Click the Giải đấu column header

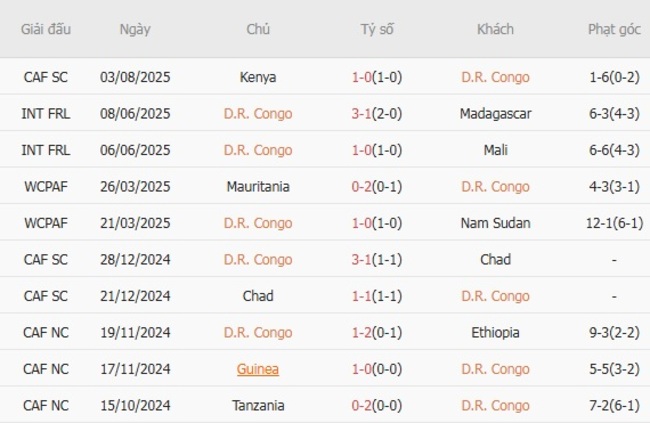[x=45, y=29]
